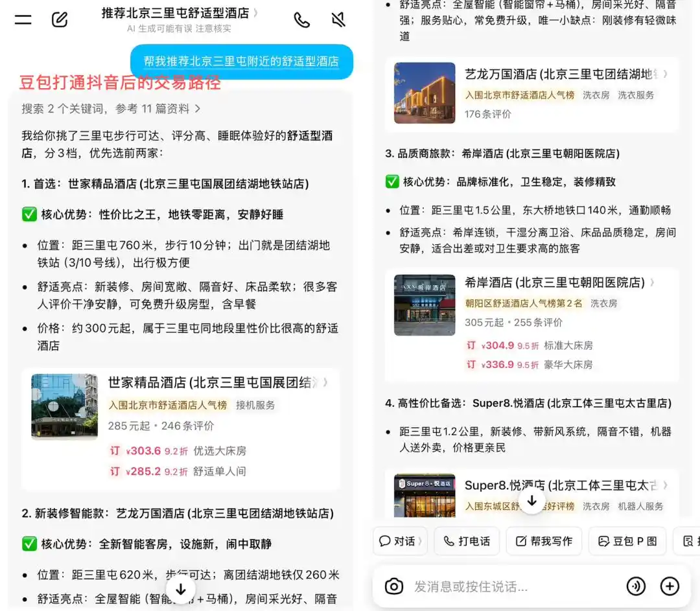Tap 洗衣服务 tag on 艺龙万国酒店 card
700x611 pixels.
pos(636,95)
